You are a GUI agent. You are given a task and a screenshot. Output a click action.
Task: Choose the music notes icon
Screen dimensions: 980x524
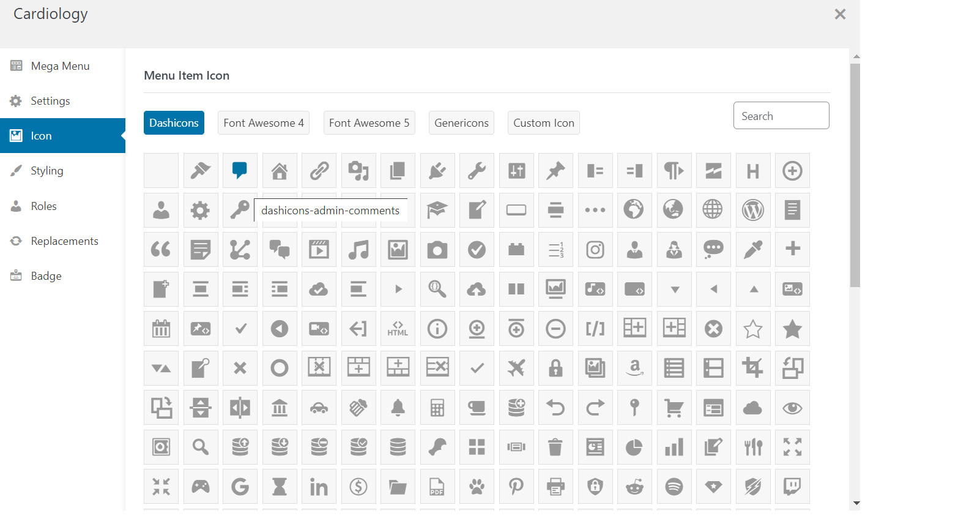pyautogui.click(x=358, y=250)
